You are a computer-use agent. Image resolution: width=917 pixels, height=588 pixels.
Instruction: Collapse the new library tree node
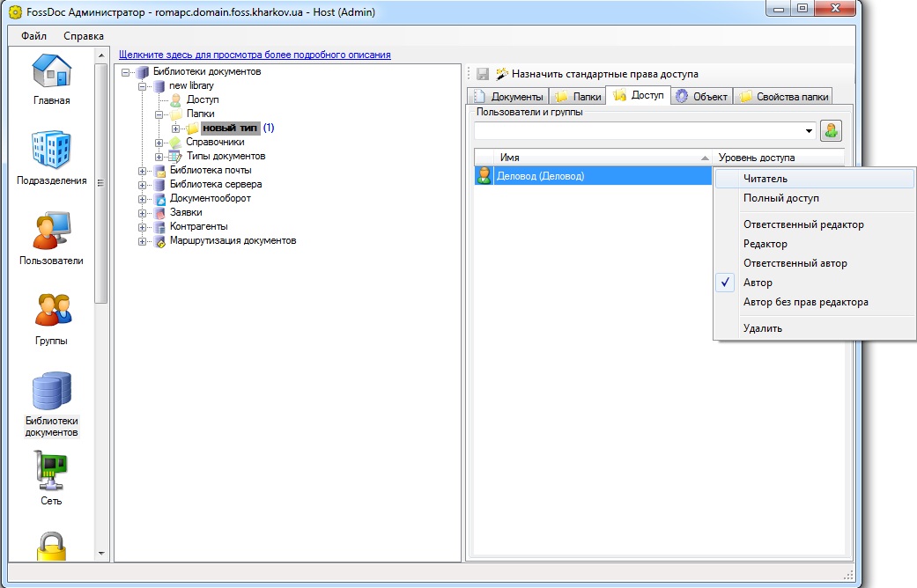144,86
